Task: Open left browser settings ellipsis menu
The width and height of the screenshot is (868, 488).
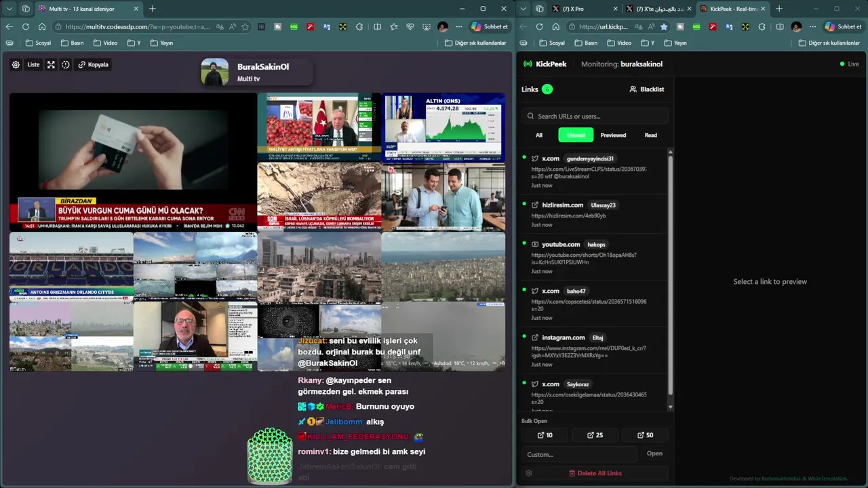Action: 459,26
